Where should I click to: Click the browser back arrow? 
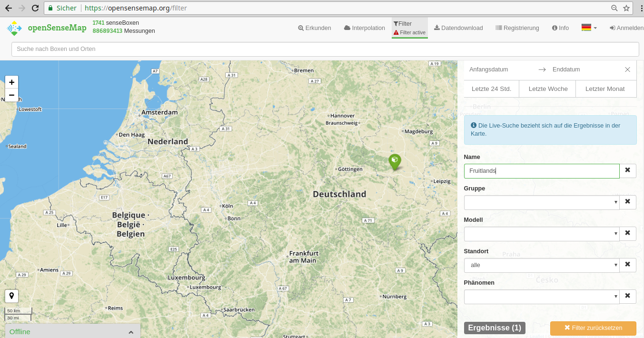point(8,8)
